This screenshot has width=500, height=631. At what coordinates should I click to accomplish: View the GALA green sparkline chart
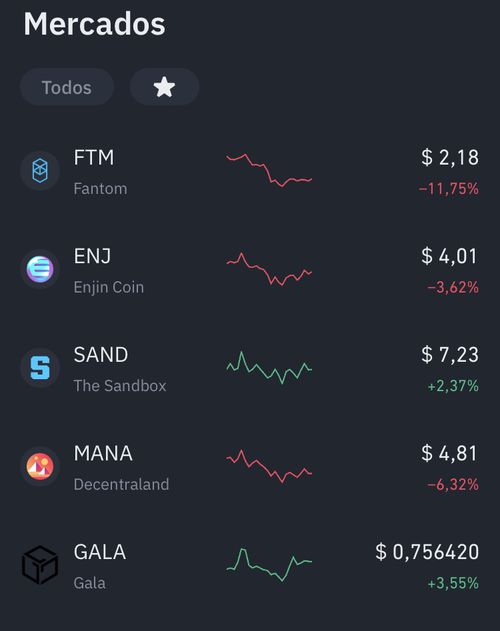pyautogui.click(x=269, y=564)
